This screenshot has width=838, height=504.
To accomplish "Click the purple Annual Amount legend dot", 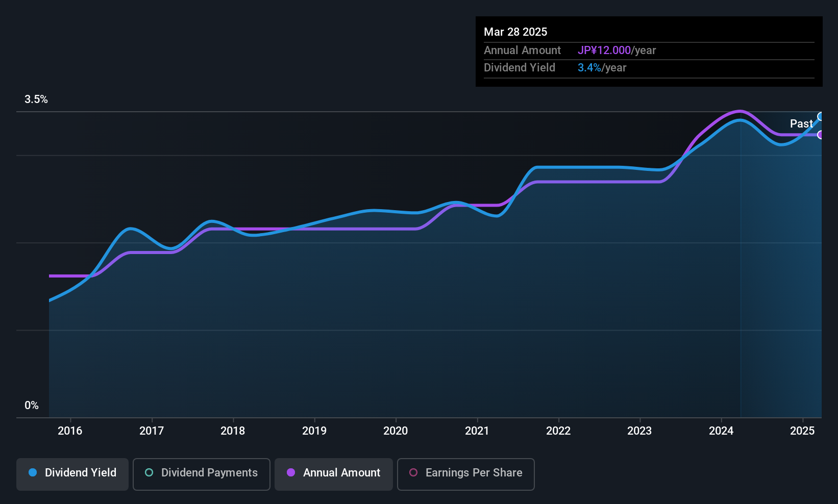I will 291,472.
